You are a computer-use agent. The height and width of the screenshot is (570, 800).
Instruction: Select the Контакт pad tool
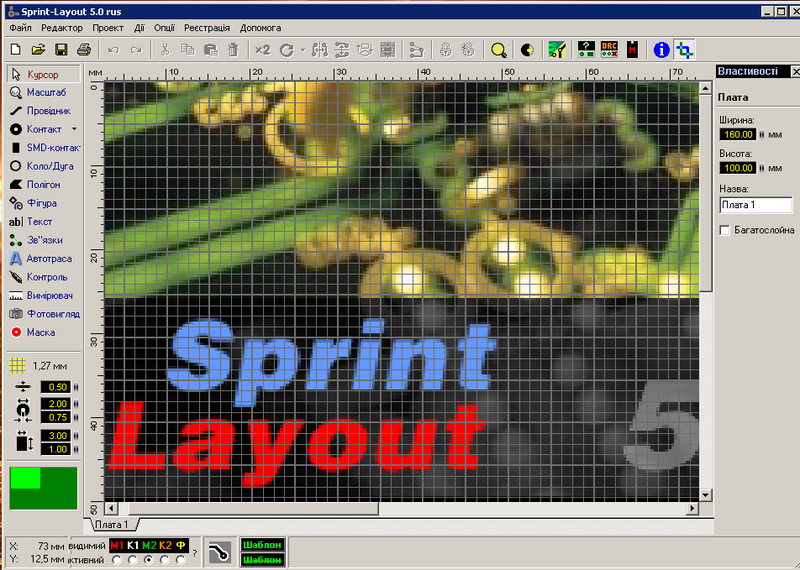pyautogui.click(x=37, y=129)
